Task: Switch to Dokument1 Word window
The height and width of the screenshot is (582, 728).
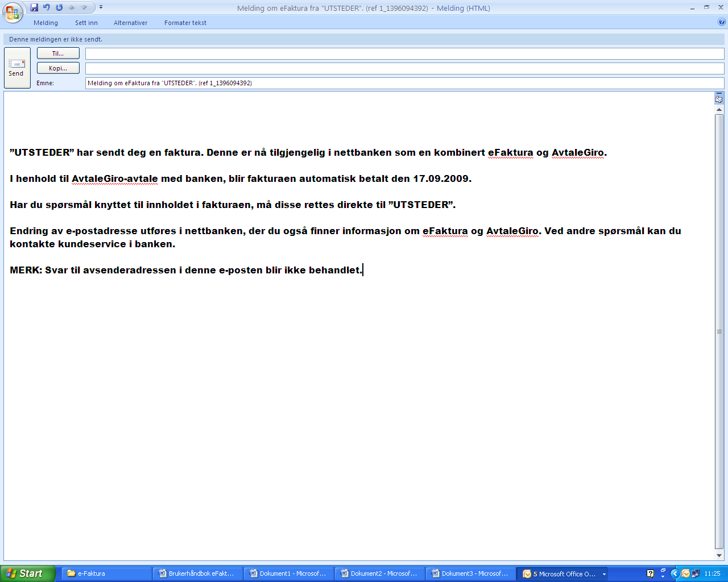Action: coord(289,573)
